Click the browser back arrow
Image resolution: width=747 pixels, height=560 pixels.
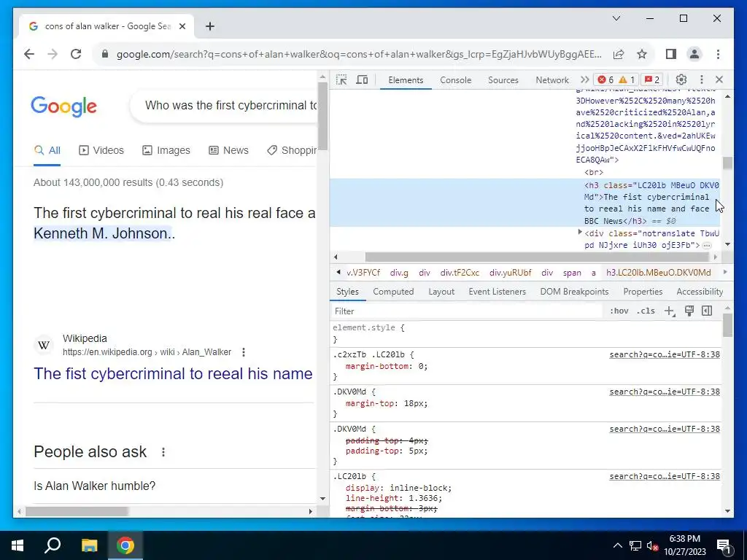(29, 54)
